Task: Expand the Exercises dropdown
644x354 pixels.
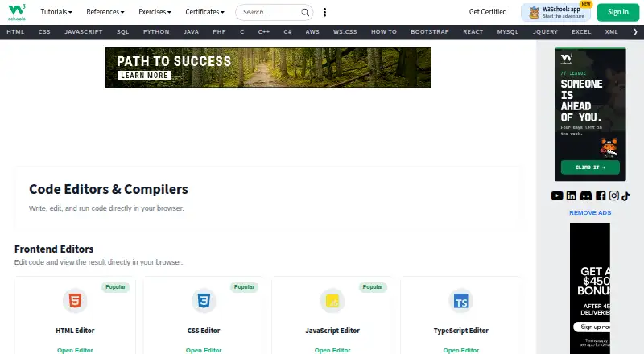Action: (155, 12)
